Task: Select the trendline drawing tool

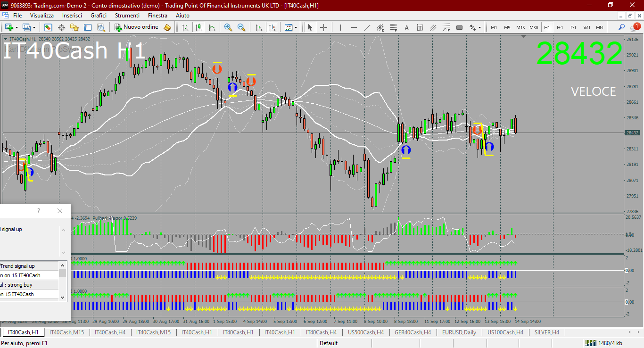Action: [x=367, y=27]
